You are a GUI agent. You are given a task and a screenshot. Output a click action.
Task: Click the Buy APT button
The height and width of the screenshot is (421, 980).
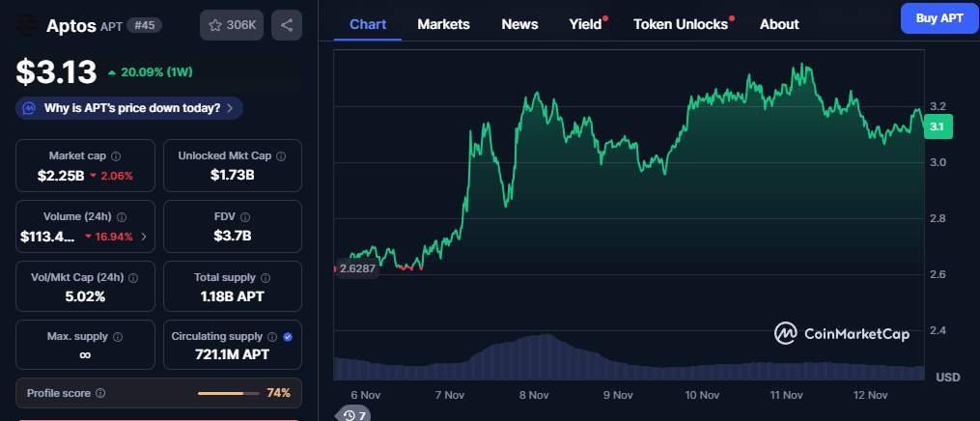[939, 18]
